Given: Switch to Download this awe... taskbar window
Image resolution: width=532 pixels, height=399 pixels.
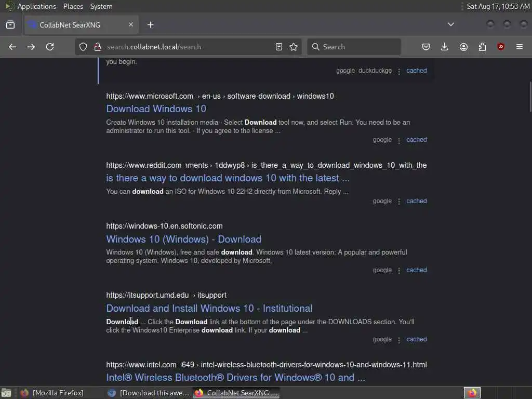Looking at the screenshot, I should (149, 393).
